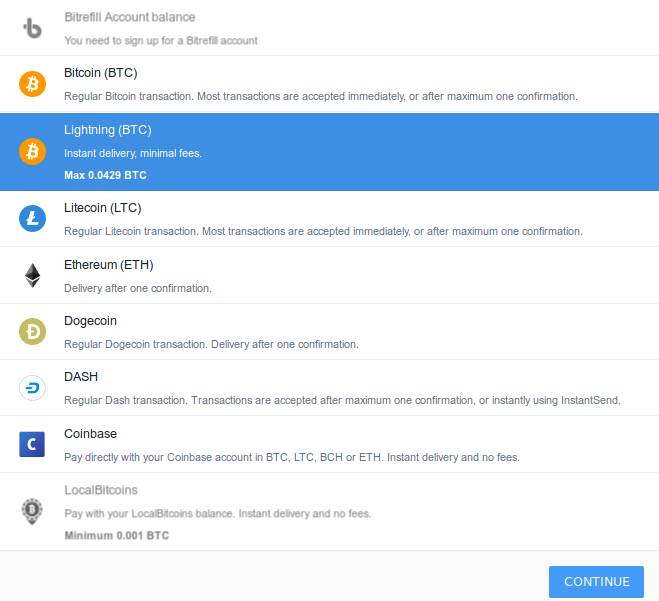Click the orange Bitcoin (BTC) coin icon
The image size is (659, 601).
[x=32, y=84]
